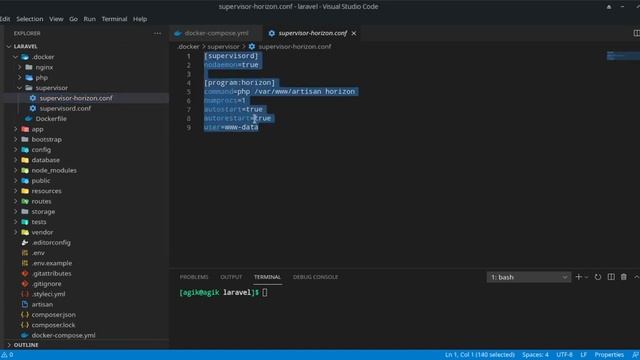Click the Dockerfile whale icon in explorer
The height and width of the screenshot is (360, 640).
28,119
